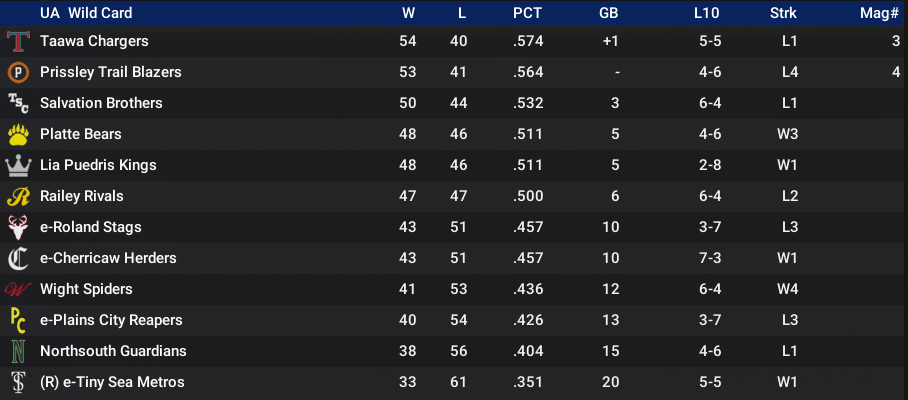Sort by the Strk column header
This screenshot has width=908, height=400.
(x=783, y=13)
